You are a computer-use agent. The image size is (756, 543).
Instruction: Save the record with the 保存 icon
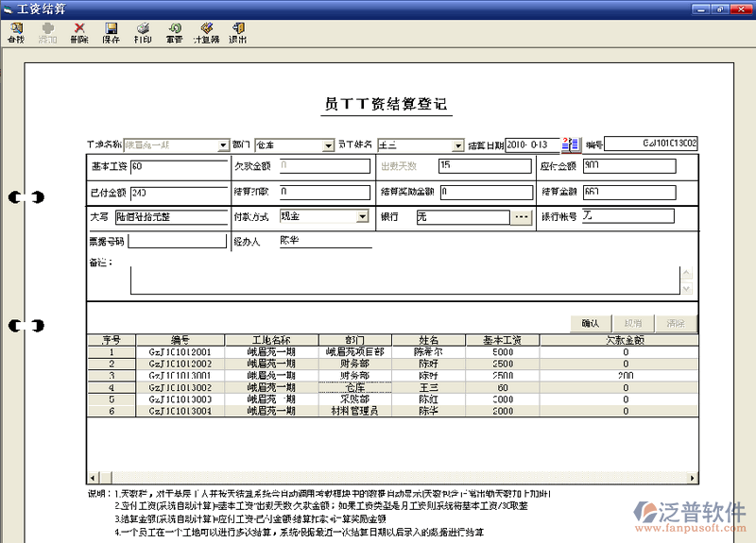click(x=111, y=33)
